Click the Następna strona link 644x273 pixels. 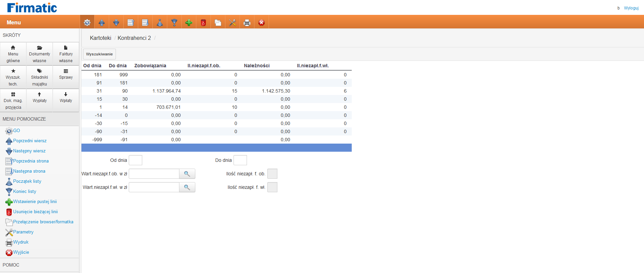click(x=29, y=171)
